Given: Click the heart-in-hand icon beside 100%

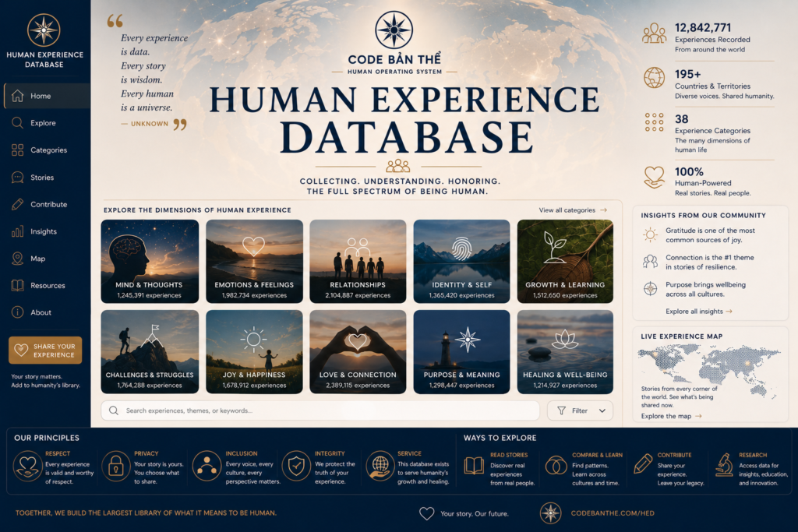Looking at the screenshot, I should point(654,177).
